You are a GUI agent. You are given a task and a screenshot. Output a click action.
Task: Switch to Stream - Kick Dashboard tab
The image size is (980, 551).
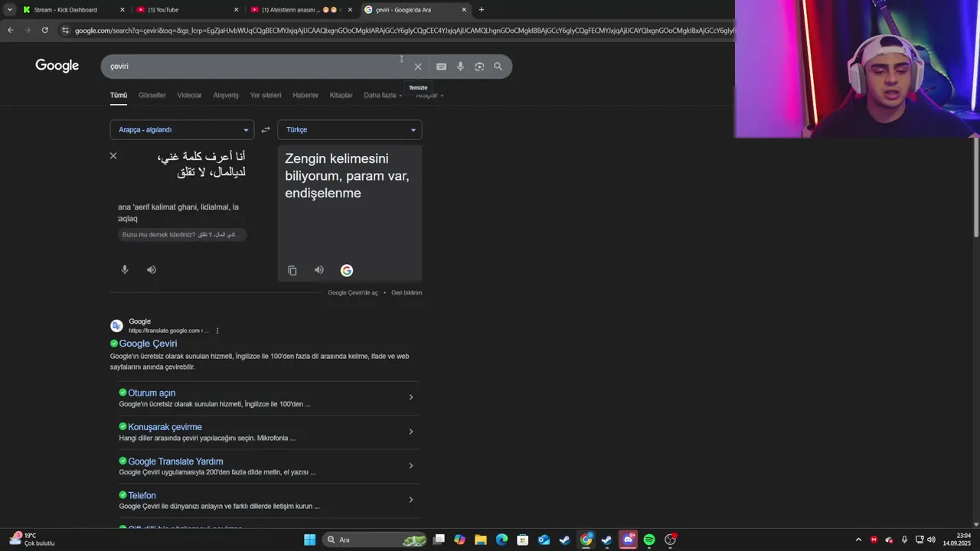point(73,10)
